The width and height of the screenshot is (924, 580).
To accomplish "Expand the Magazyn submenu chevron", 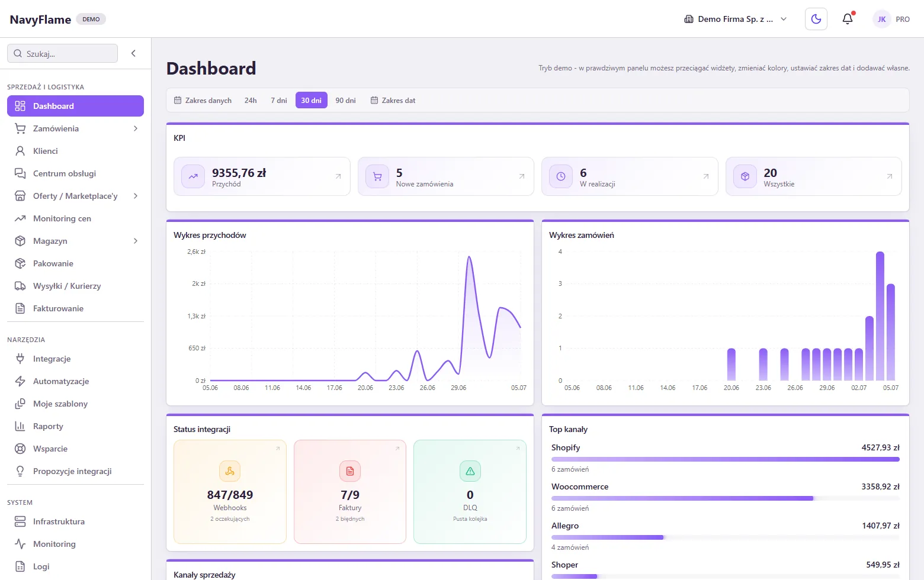I will click(136, 241).
